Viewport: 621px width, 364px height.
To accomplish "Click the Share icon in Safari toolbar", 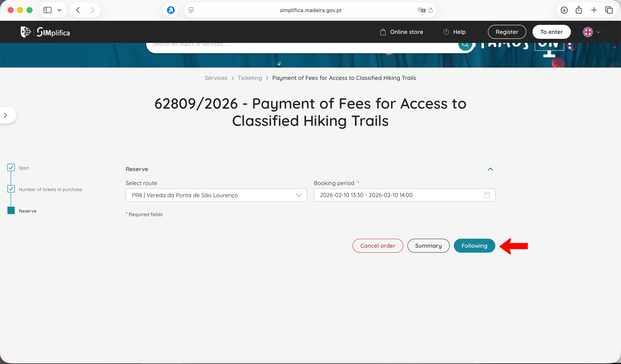I will [579, 10].
